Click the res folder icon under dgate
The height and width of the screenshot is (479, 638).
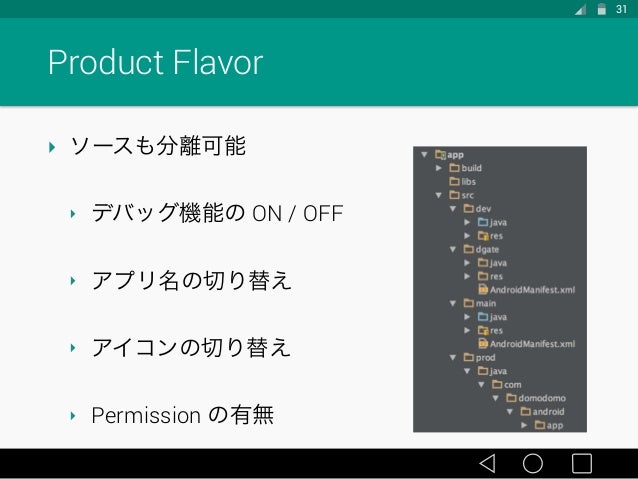point(483,276)
